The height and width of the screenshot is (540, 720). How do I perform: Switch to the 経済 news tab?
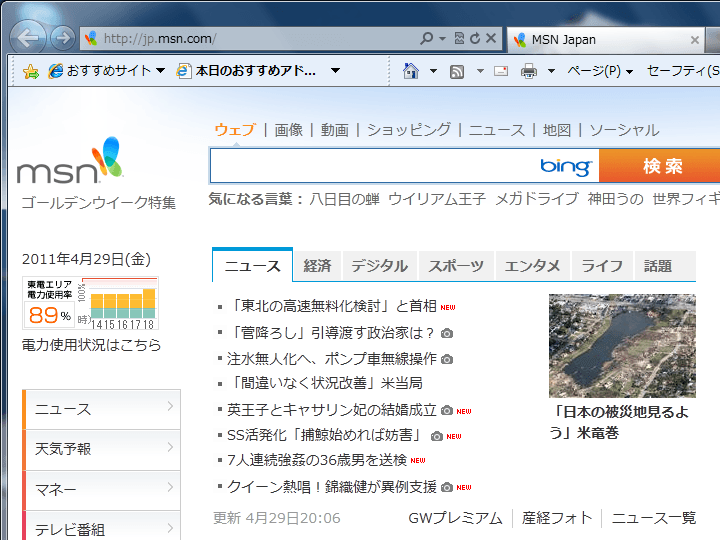pos(317,266)
